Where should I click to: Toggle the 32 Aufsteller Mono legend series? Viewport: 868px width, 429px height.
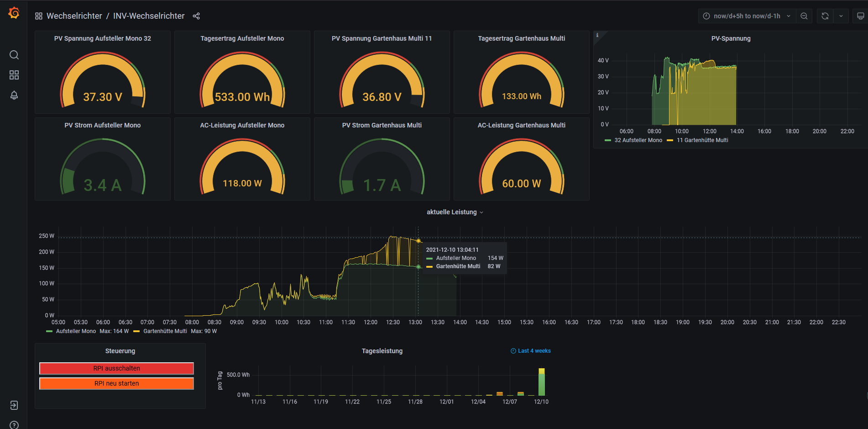point(638,140)
